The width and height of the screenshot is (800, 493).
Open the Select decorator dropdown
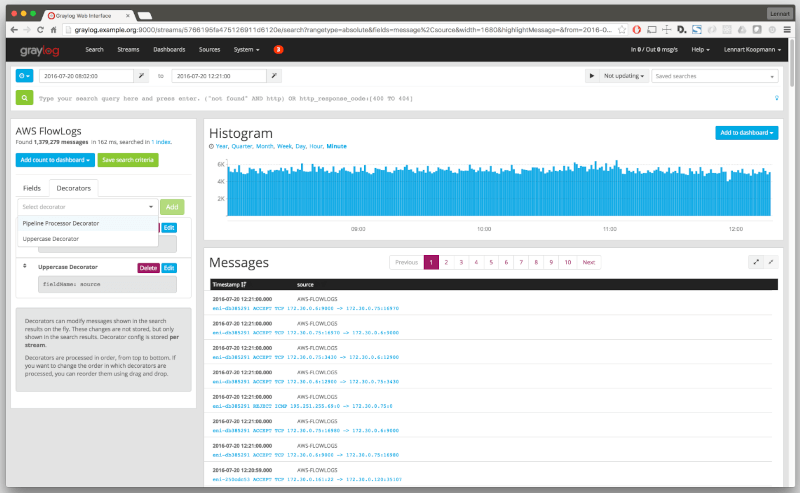tap(88, 207)
